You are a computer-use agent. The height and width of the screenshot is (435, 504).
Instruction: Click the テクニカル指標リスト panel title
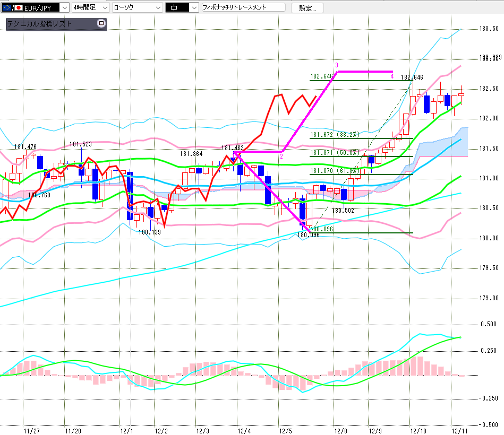point(39,23)
